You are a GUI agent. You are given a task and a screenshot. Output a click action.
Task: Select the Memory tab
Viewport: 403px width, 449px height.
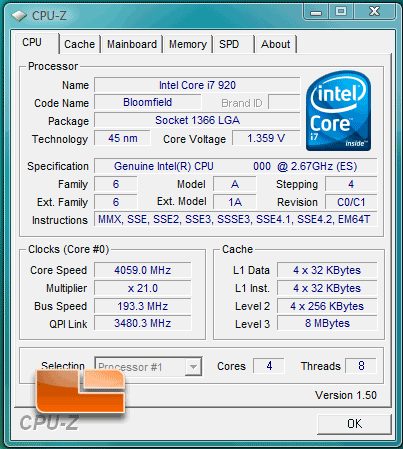pyautogui.click(x=188, y=44)
